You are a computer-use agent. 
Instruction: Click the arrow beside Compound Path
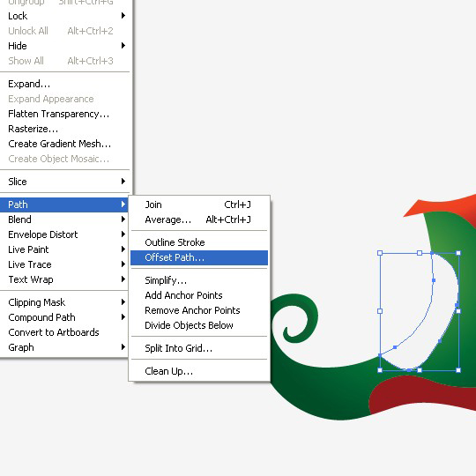(123, 317)
